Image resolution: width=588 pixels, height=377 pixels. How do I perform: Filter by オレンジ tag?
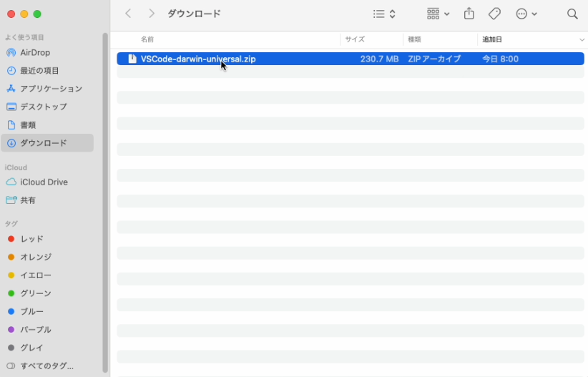[x=47, y=257]
